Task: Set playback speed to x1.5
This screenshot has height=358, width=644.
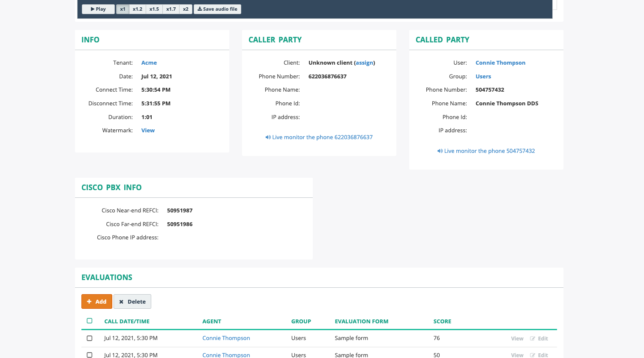Action: (154, 9)
